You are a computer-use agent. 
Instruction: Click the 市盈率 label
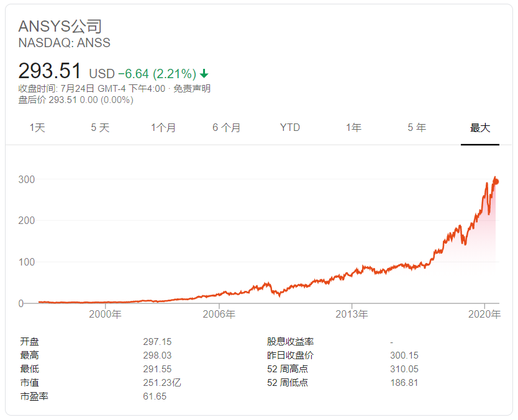(x=34, y=396)
